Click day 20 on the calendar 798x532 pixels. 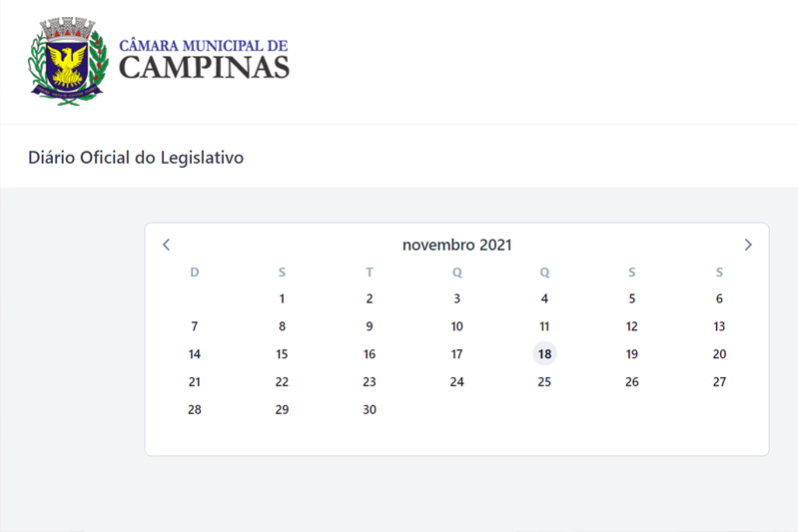[x=719, y=354]
